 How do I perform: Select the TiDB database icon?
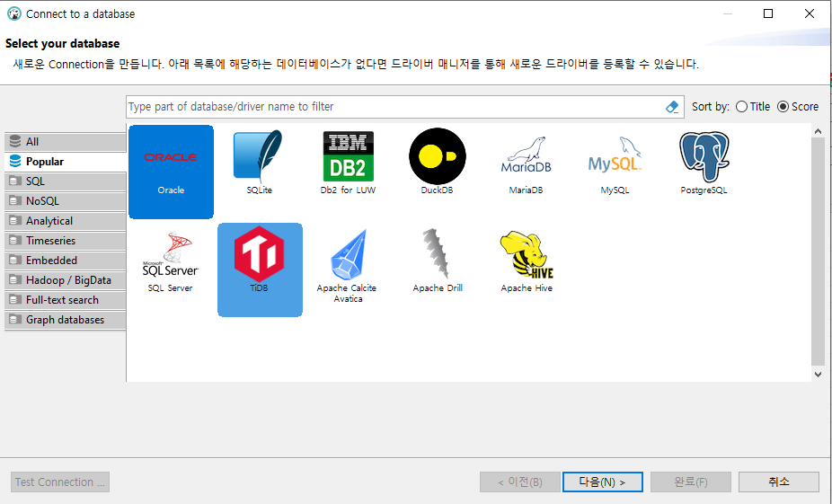pyautogui.click(x=260, y=270)
